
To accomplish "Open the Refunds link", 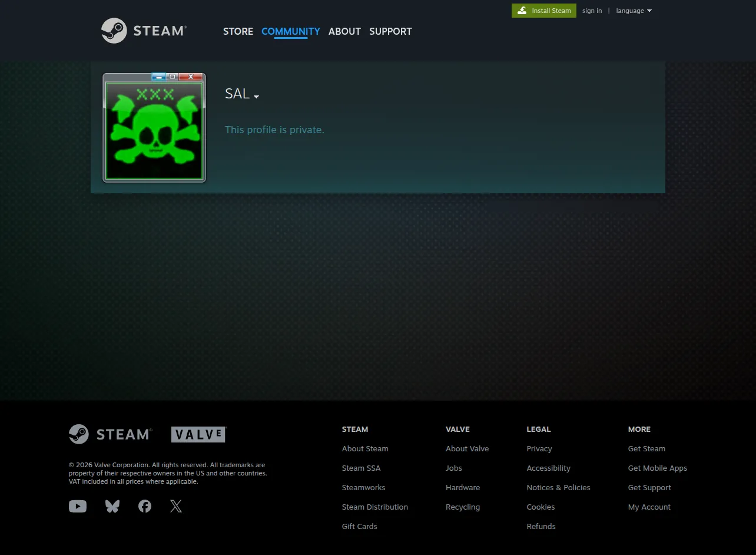I will click(541, 526).
